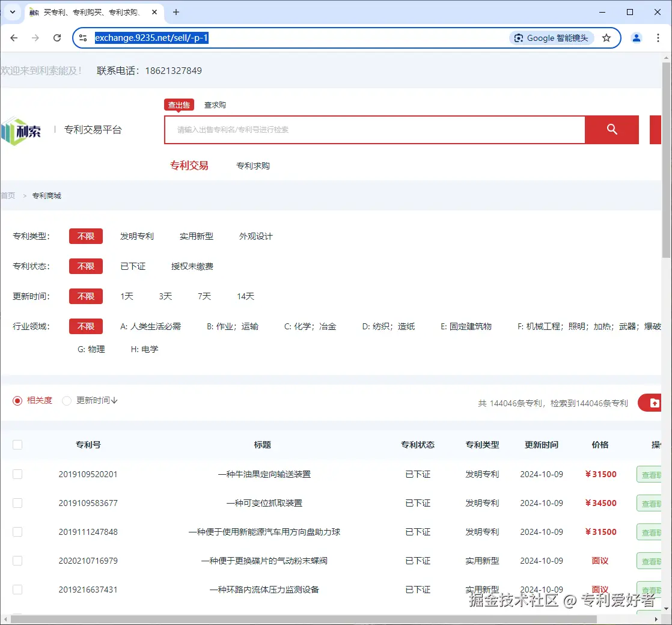Click 查看联系 for the first patent
672x625 pixels.
click(x=652, y=474)
